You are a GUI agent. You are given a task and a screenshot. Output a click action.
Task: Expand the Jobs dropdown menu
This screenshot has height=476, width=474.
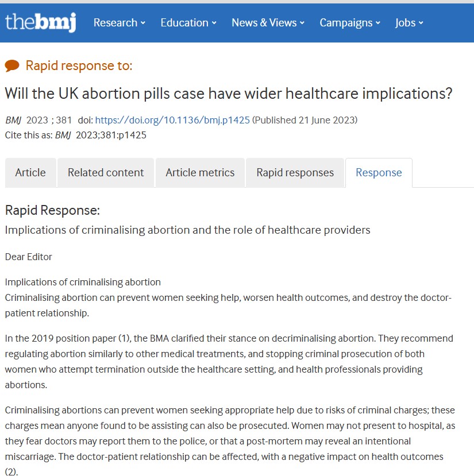coord(409,23)
